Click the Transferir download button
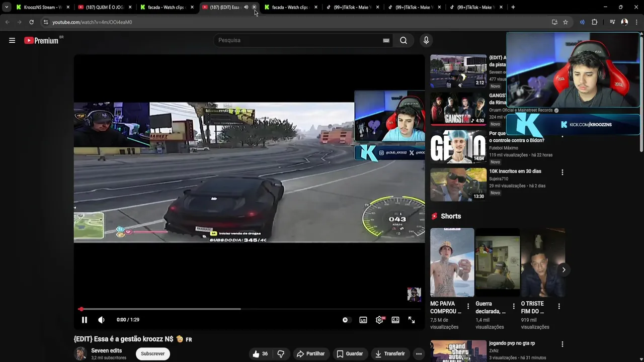644x362 pixels. (x=390, y=354)
